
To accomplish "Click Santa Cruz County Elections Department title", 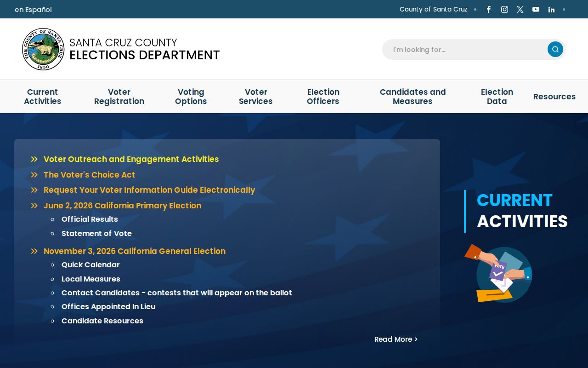I will 144,49.
